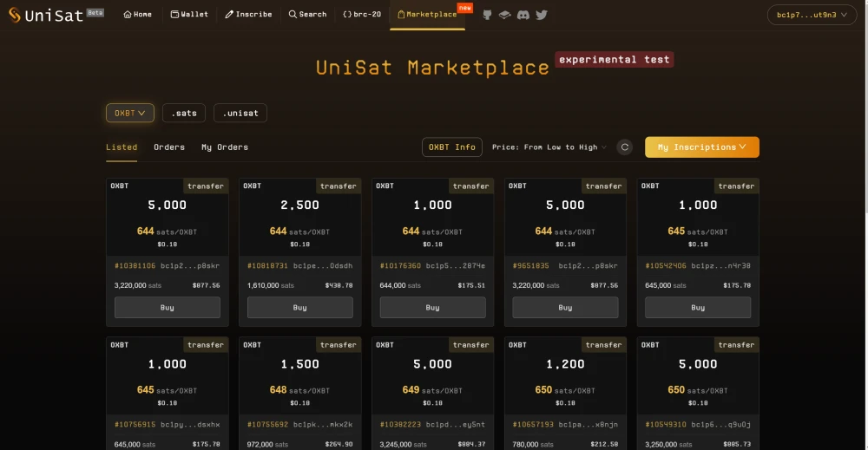Open inscription link #10176360

[x=400, y=266]
